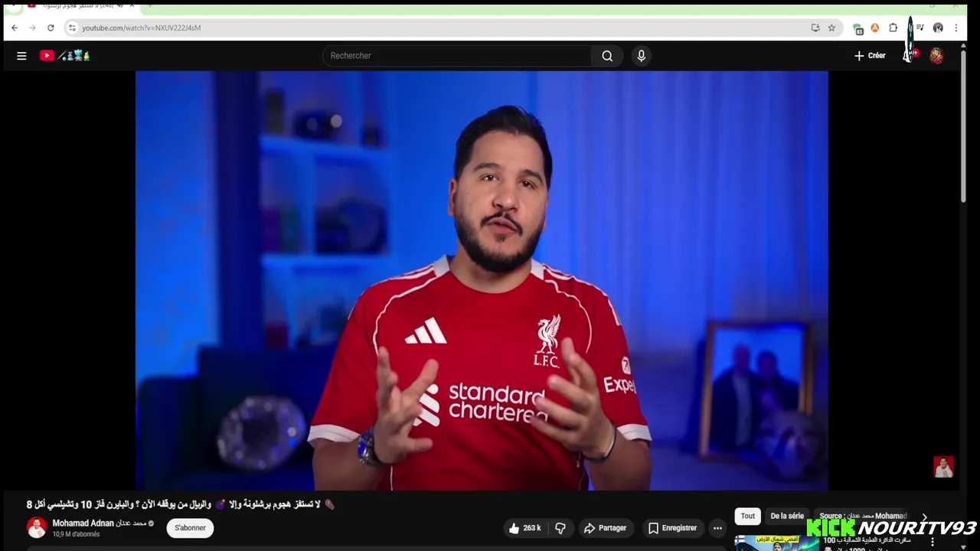Image resolution: width=980 pixels, height=551 pixels.
Task: Go back with browser back arrow
Action: [15, 28]
